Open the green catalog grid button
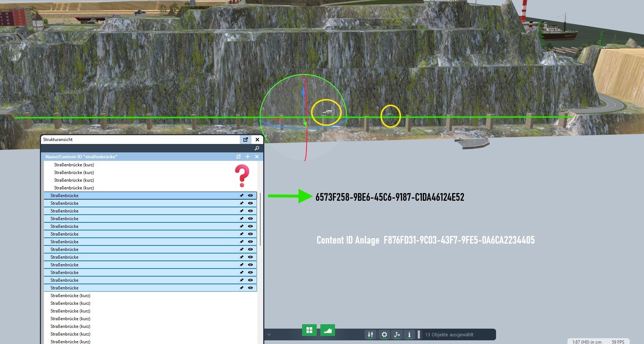Image resolution: width=644 pixels, height=344 pixels. 309,330
